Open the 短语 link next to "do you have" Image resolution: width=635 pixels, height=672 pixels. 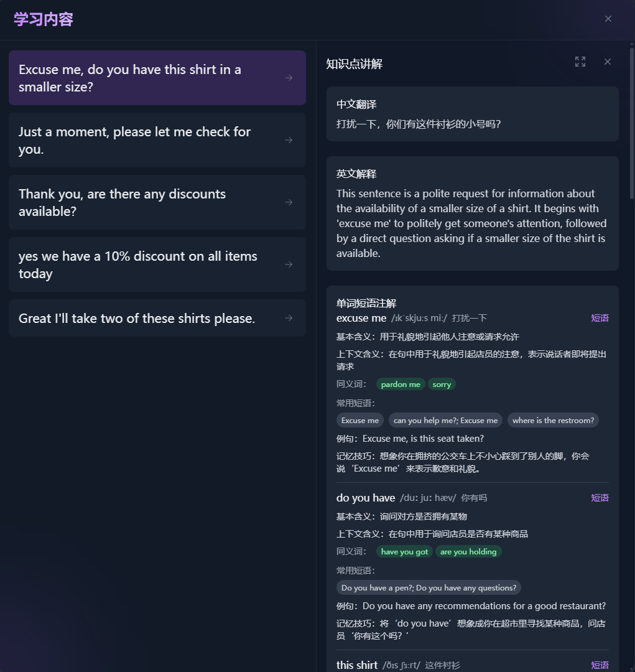point(599,497)
